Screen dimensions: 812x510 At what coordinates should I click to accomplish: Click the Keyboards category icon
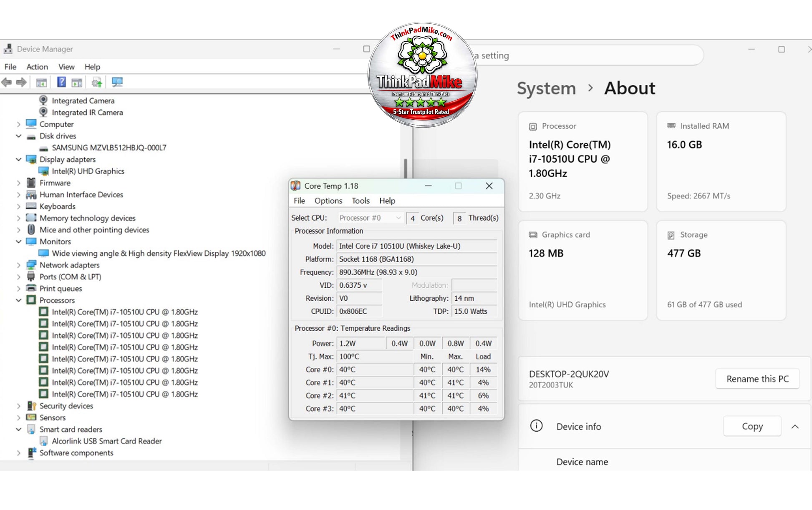pos(31,206)
